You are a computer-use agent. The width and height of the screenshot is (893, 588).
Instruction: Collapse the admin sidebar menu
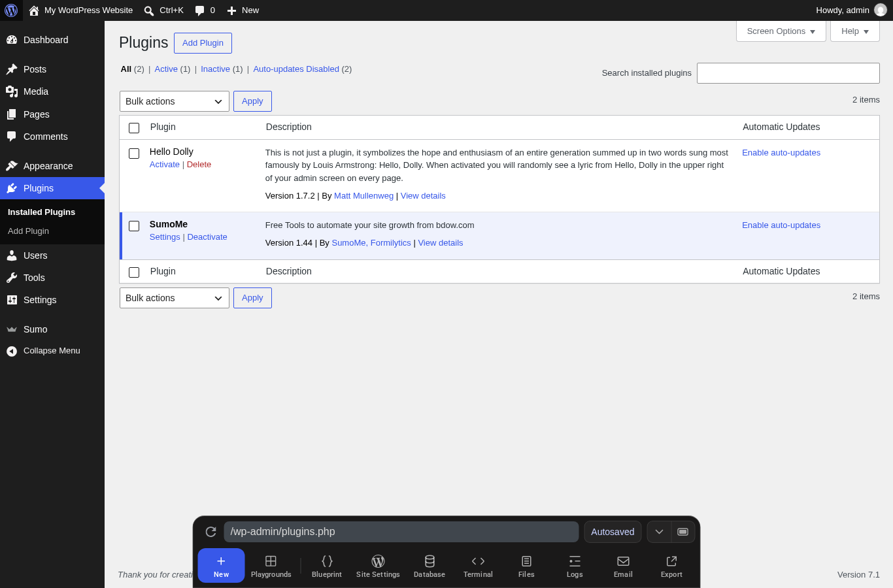(52, 351)
